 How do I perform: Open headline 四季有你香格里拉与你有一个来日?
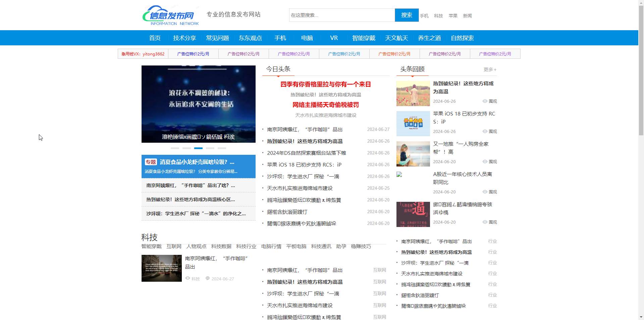pyautogui.click(x=326, y=84)
